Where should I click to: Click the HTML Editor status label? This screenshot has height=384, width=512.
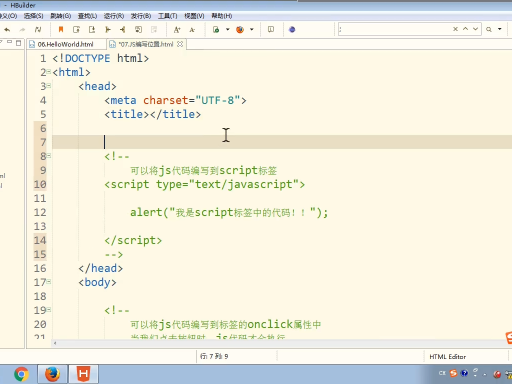click(448, 357)
